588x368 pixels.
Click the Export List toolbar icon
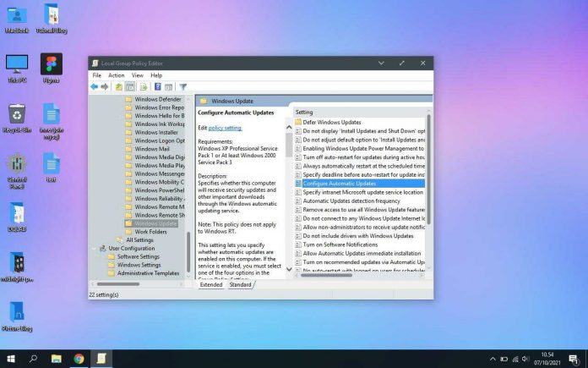[x=144, y=87]
